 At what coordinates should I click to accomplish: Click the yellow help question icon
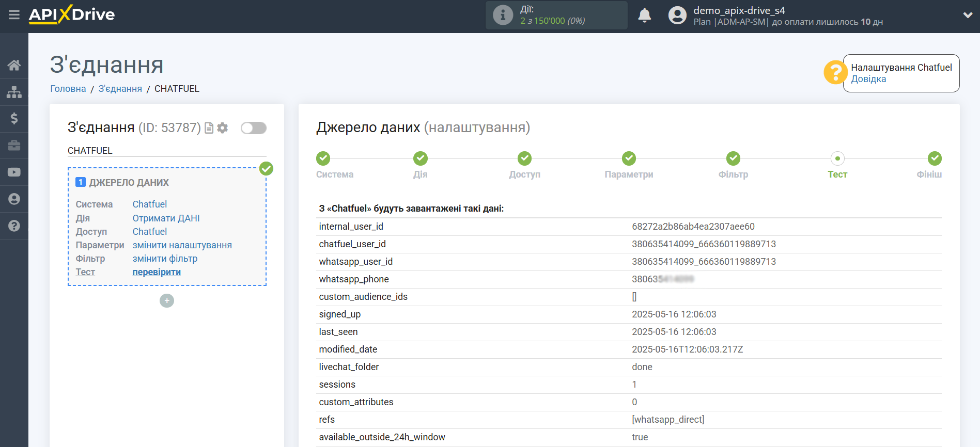(x=835, y=72)
